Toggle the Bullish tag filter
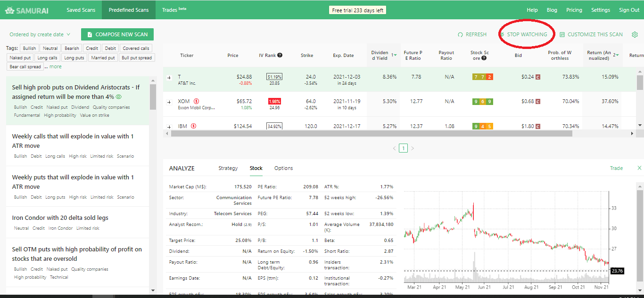Image resolution: width=644 pixels, height=298 pixels. click(29, 48)
